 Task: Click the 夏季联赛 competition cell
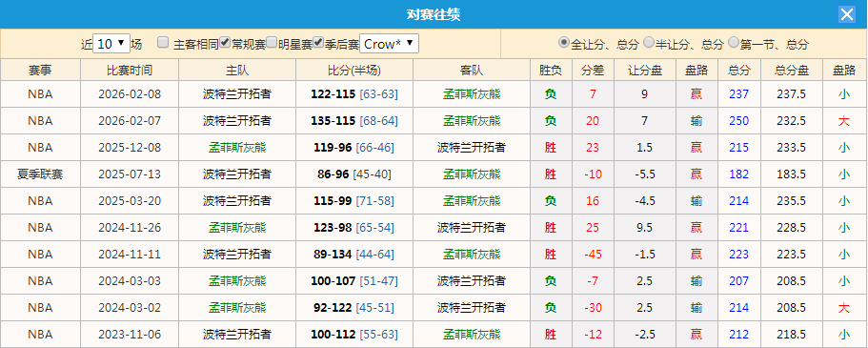(x=40, y=174)
